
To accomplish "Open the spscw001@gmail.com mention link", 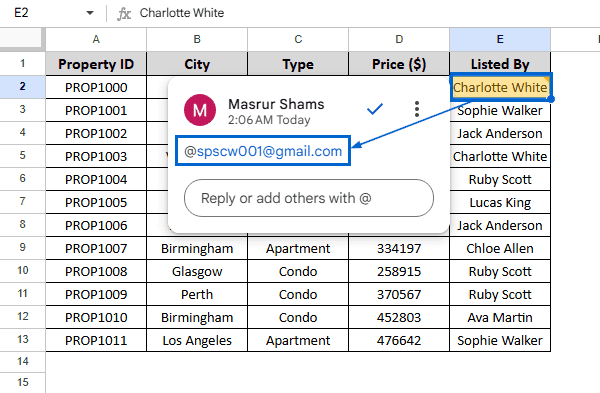I will tap(263, 151).
